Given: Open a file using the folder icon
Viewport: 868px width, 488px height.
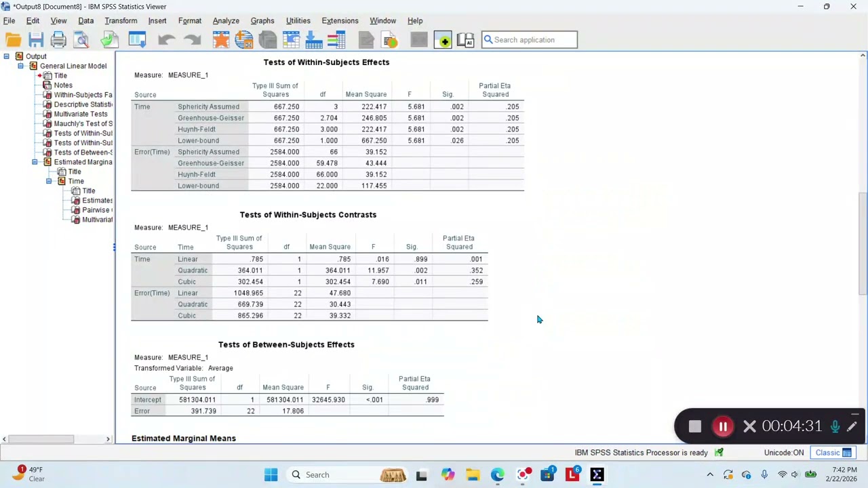Looking at the screenshot, I should [x=14, y=40].
